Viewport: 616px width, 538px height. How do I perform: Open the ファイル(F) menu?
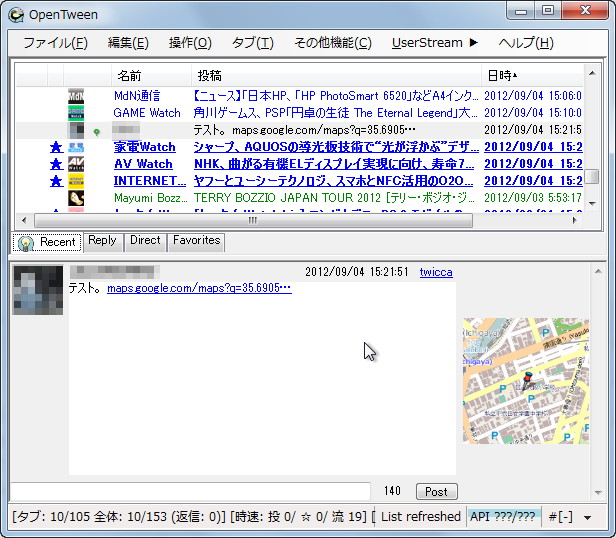(x=55, y=42)
